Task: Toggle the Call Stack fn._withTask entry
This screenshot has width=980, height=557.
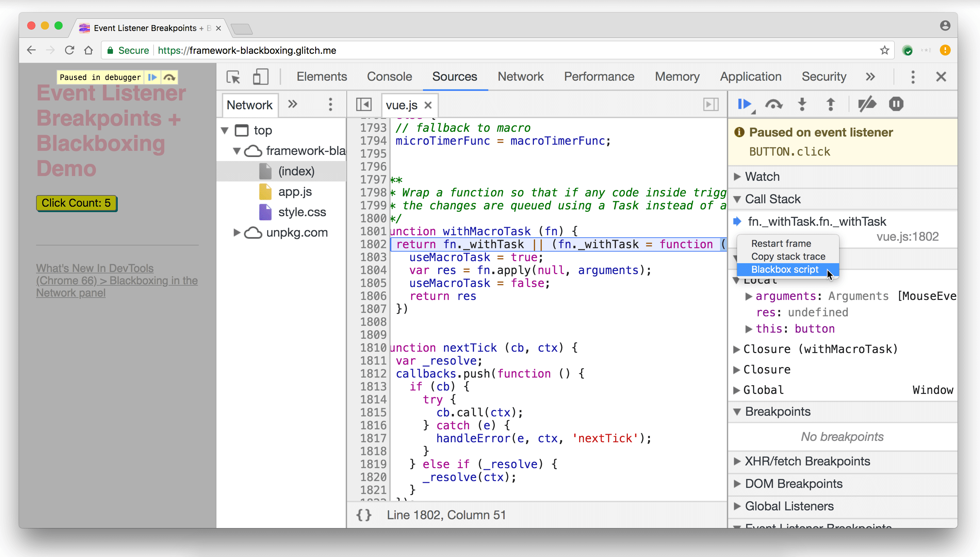Action: pos(816,221)
